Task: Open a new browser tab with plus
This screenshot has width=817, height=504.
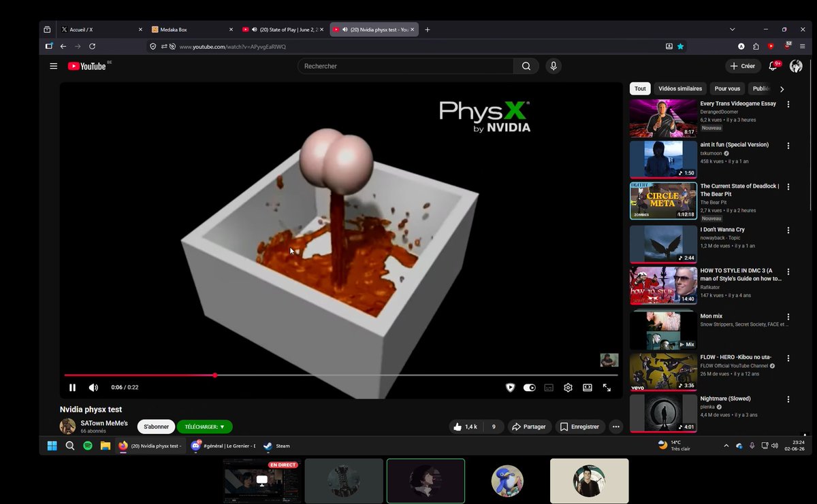Action: [x=428, y=30]
